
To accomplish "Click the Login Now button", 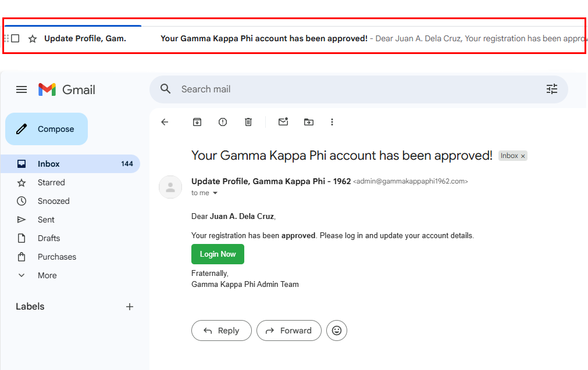I will [218, 254].
